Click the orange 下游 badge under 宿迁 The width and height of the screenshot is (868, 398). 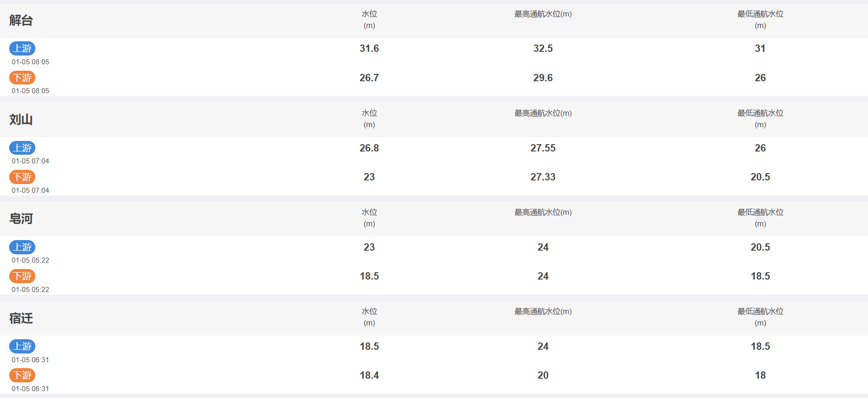tap(22, 375)
